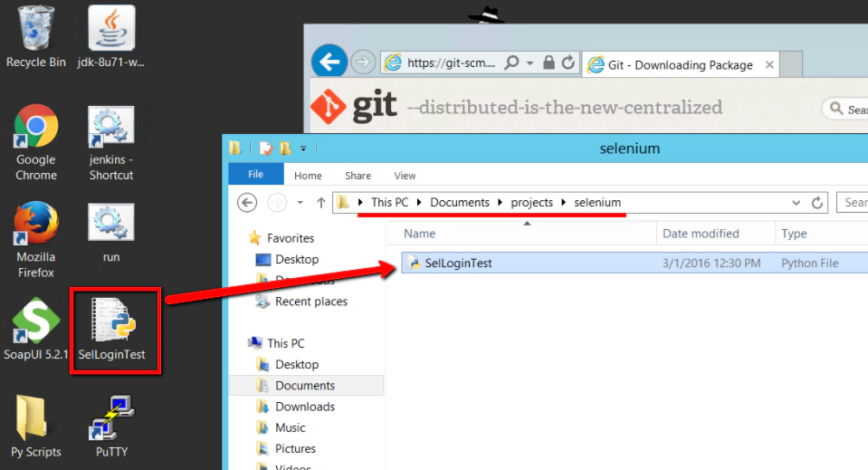Open the jenkins shortcut icon
Image resolution: width=868 pixels, height=470 pixels.
click(111, 129)
